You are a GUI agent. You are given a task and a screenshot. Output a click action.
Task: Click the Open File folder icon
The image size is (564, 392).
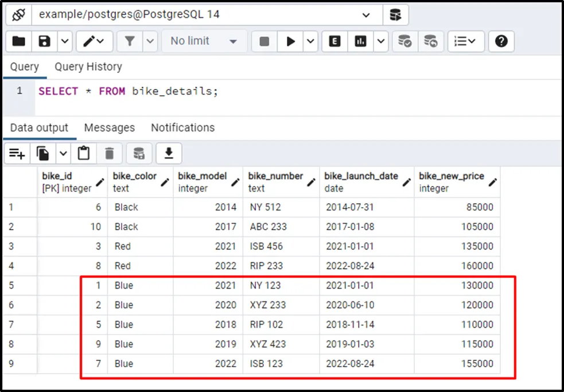[18, 41]
